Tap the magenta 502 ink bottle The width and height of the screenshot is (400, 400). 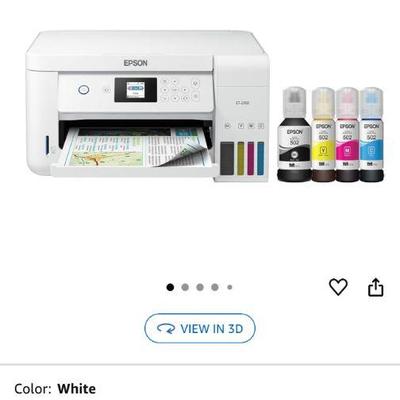(347, 134)
